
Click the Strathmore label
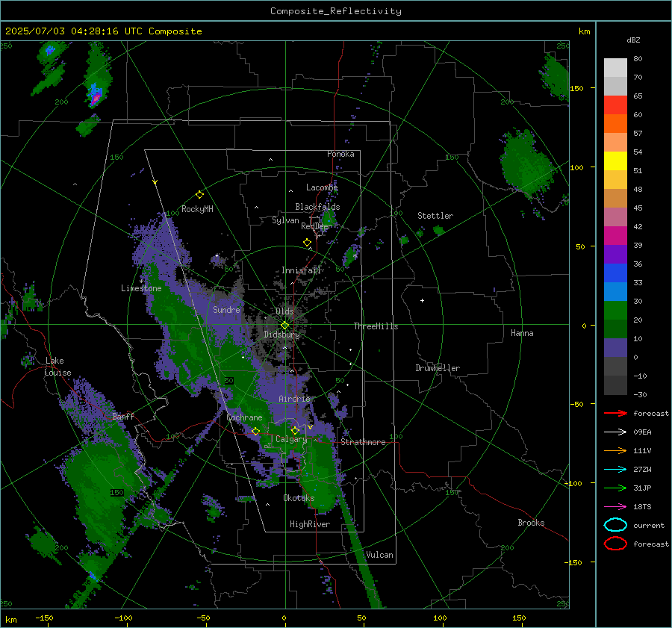363,442
